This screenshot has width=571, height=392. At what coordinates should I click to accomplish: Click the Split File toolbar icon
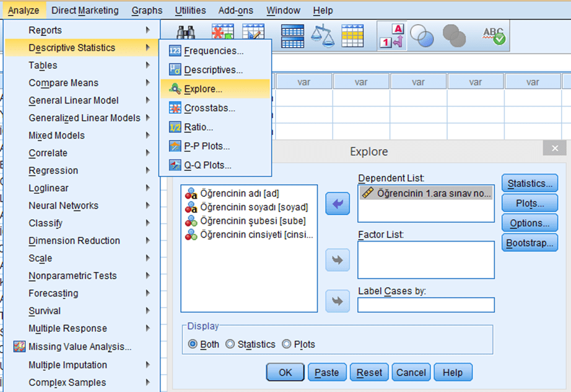click(x=292, y=35)
